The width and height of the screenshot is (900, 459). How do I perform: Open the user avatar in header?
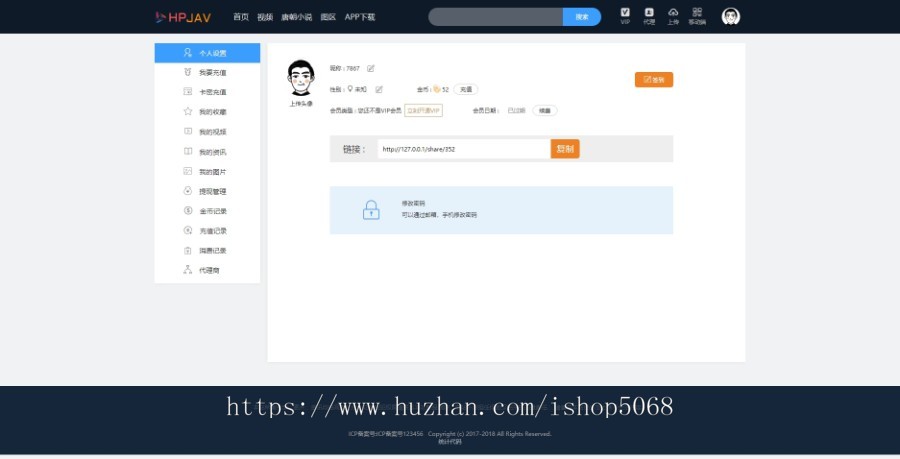point(731,16)
